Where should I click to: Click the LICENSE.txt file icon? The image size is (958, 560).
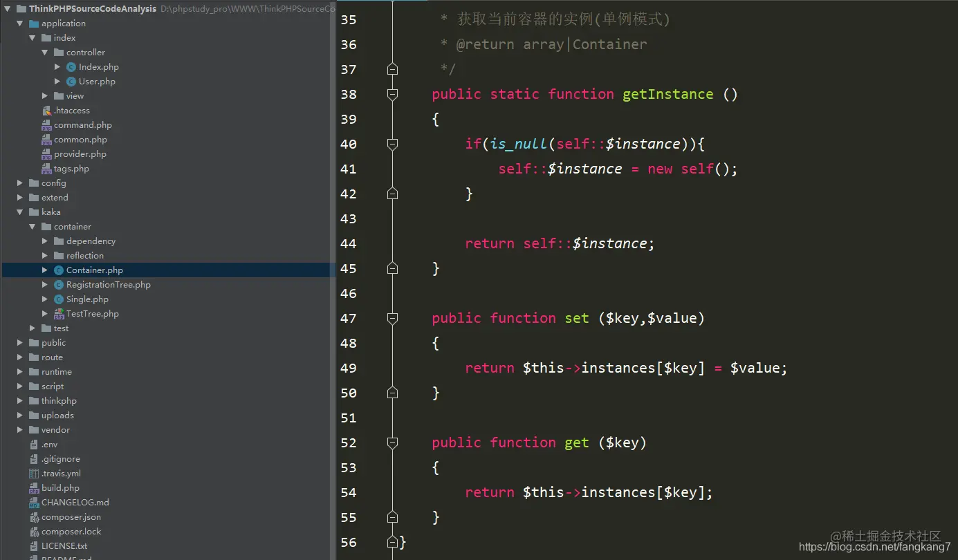pyautogui.click(x=34, y=546)
